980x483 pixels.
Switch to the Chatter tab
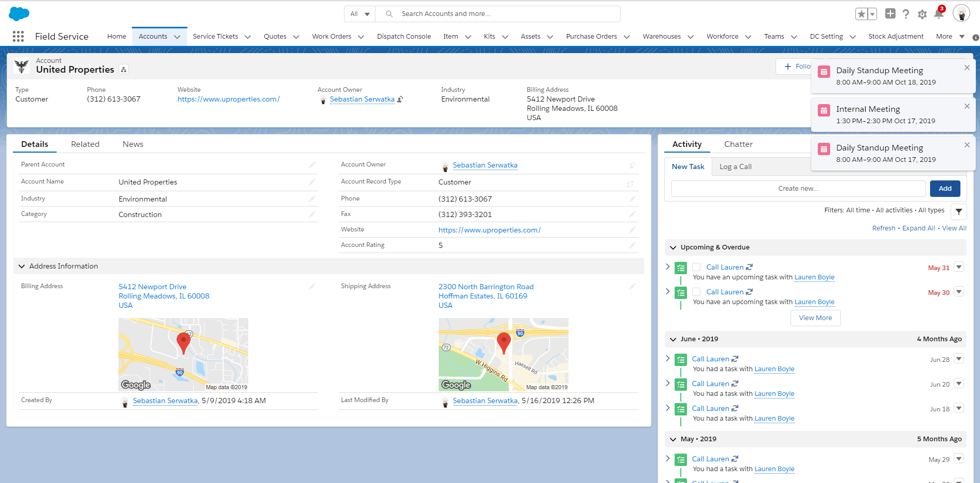click(738, 144)
